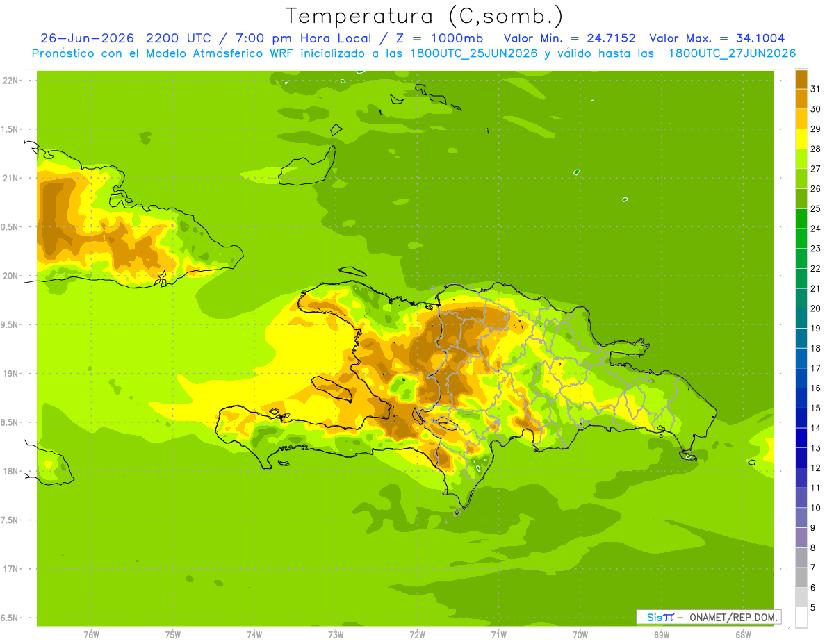Click the dark brown top legend swatch above 31

[801, 79]
